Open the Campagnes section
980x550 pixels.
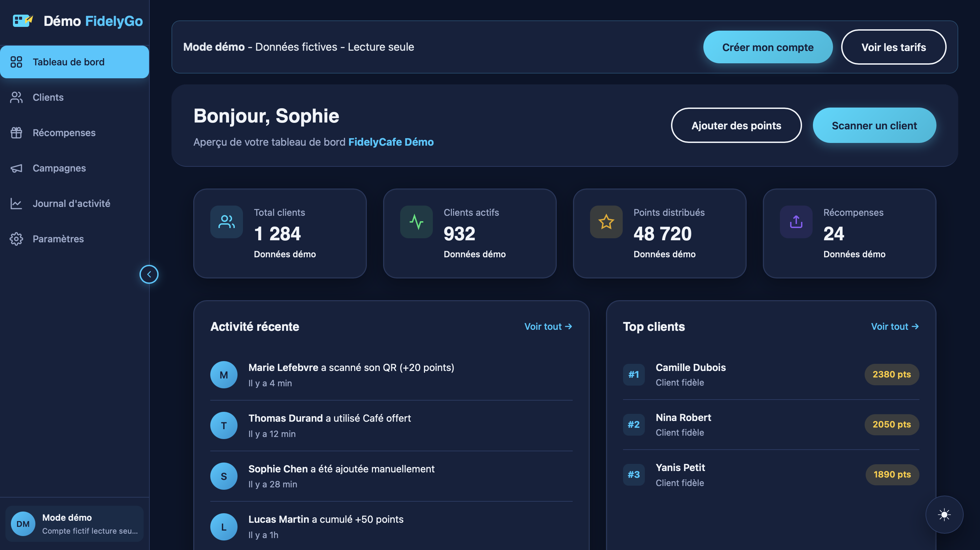[75, 168]
